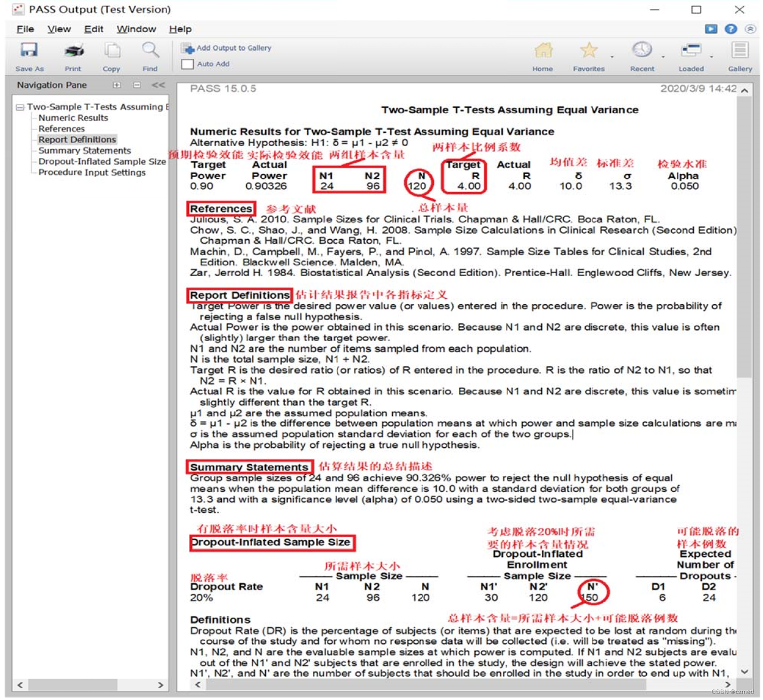The image size is (763, 700).
Task: Click output vertical scrollbar down arrow
Action: 745,671
